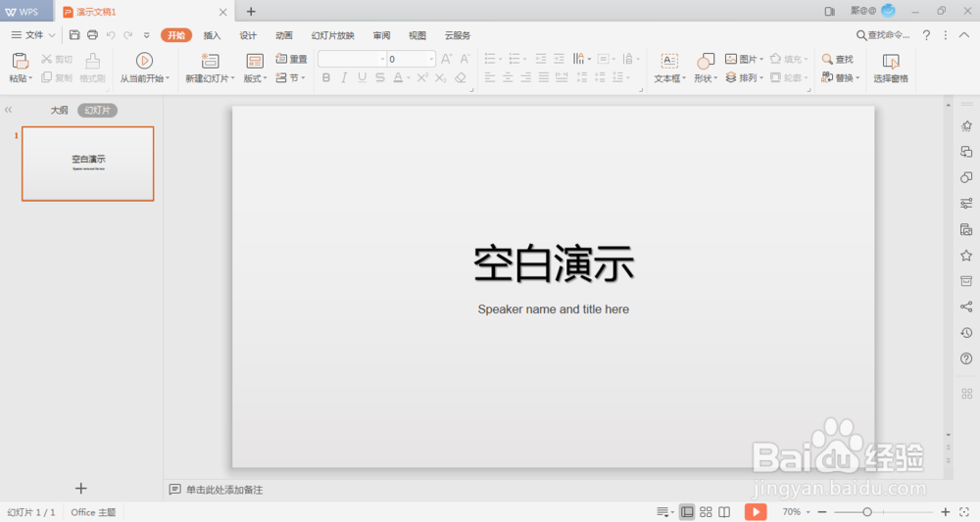Viewport: 980px width, 522px height.
Task: Click the superscript X² icon
Action: (422, 77)
